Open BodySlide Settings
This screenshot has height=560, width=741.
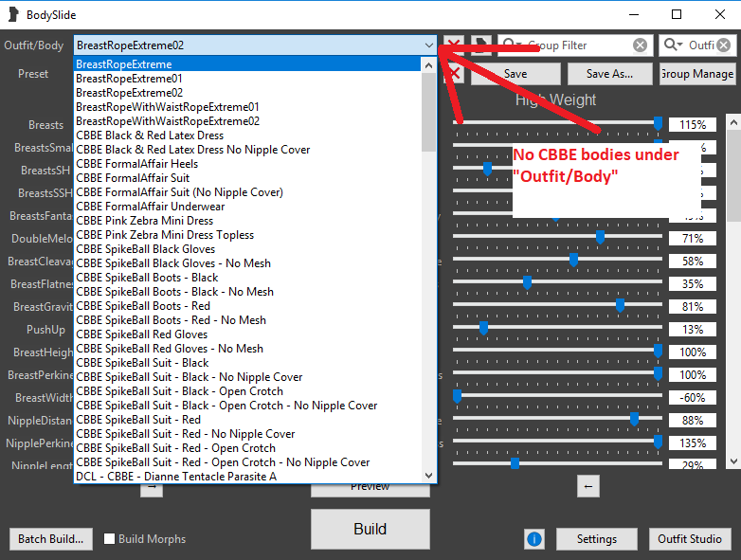(x=596, y=539)
